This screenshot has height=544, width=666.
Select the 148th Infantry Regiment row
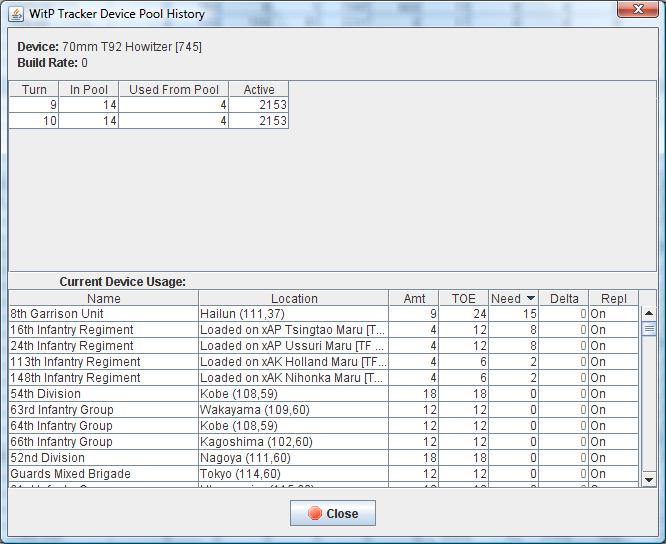coord(324,378)
